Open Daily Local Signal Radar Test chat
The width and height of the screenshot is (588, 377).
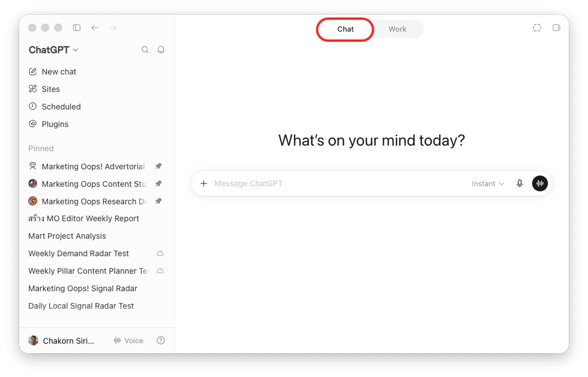[x=81, y=306]
